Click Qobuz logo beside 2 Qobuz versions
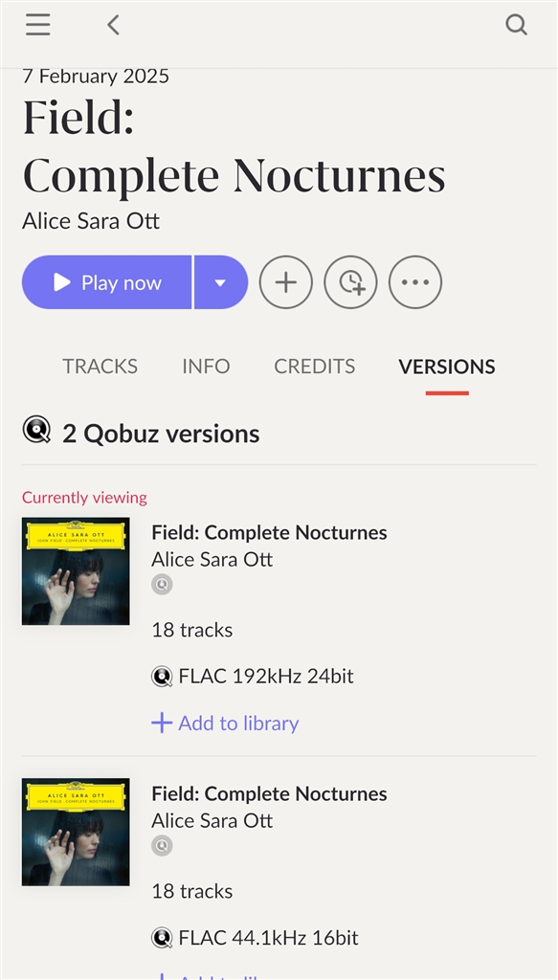Viewport: 558px width, 980px height. click(36, 432)
